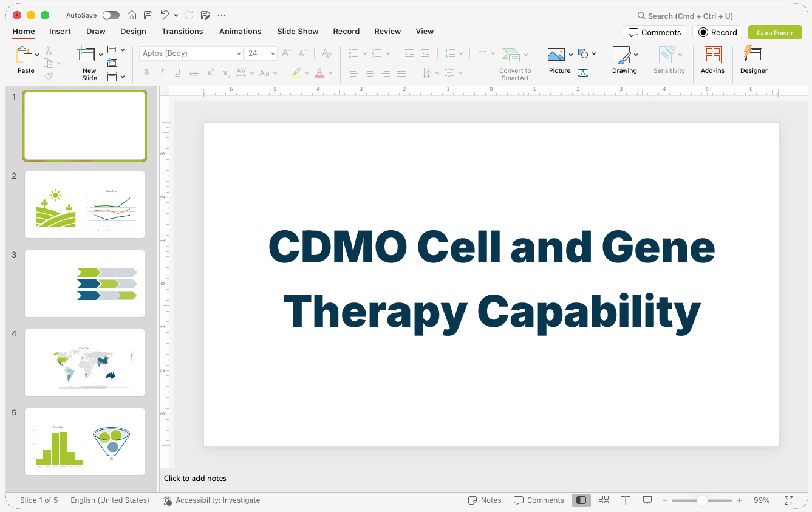Toggle Italic formatting
Image resolution: width=812 pixels, height=512 pixels.
pos(162,73)
